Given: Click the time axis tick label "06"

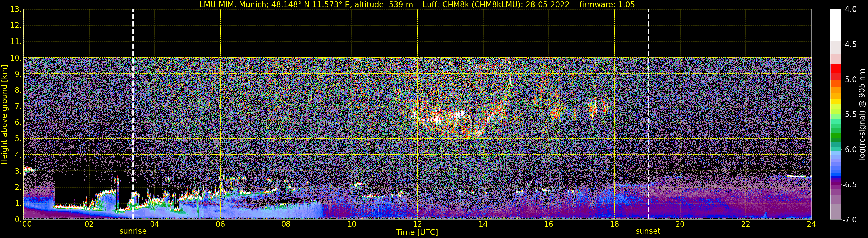Looking at the screenshot, I should pyautogui.click(x=220, y=224).
